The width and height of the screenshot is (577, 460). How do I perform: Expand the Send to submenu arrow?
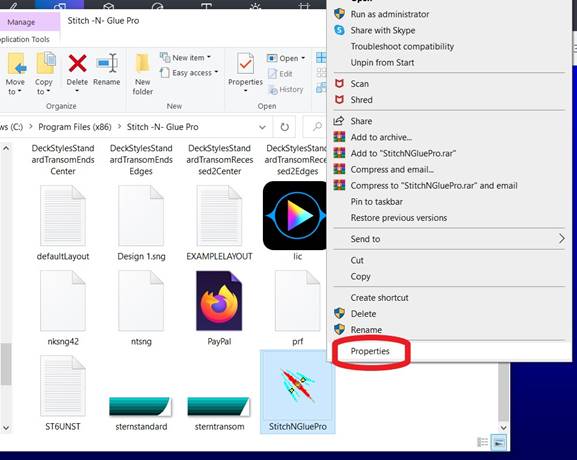[x=562, y=239]
